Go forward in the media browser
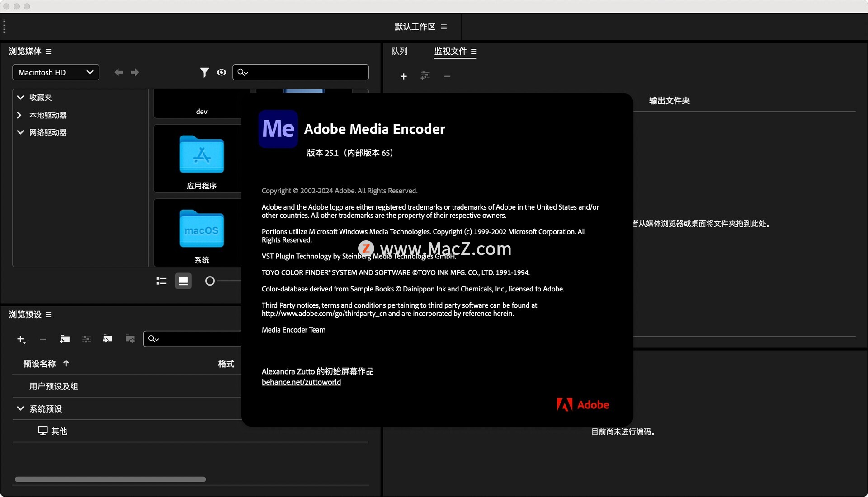This screenshot has height=497, width=868. coord(135,72)
